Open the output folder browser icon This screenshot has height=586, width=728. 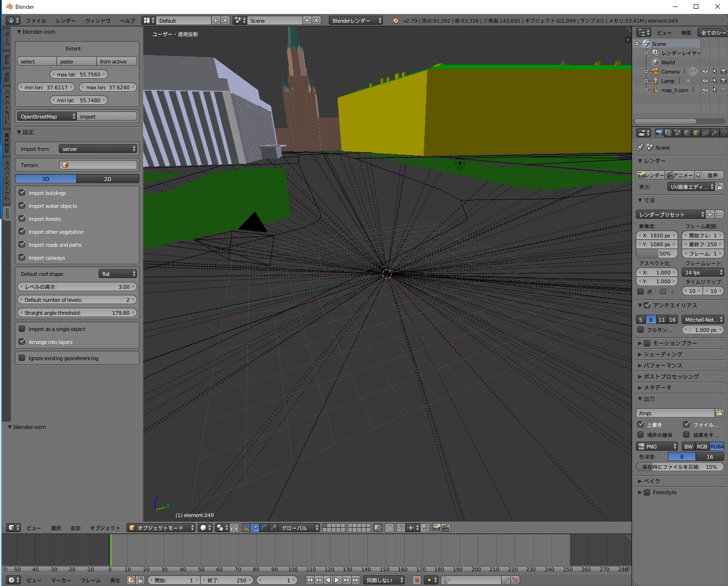[719, 413]
